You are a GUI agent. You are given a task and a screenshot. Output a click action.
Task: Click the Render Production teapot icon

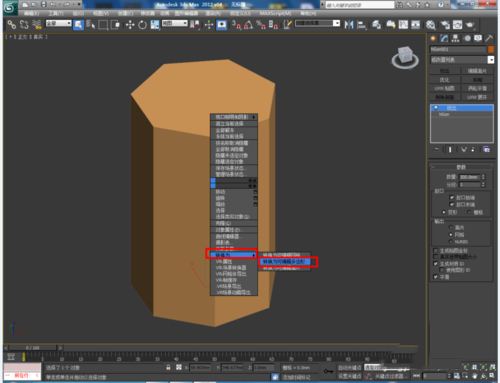pos(470,25)
